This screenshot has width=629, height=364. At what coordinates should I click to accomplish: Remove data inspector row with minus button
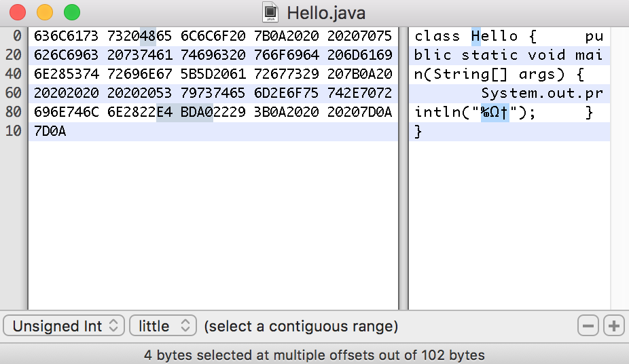(588, 326)
